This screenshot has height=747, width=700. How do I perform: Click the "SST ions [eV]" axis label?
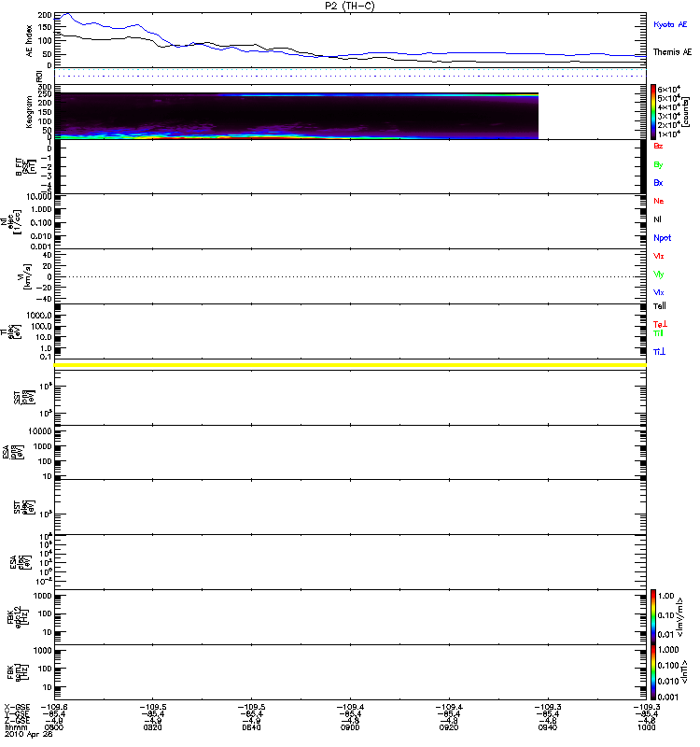pyautogui.click(x=24, y=398)
